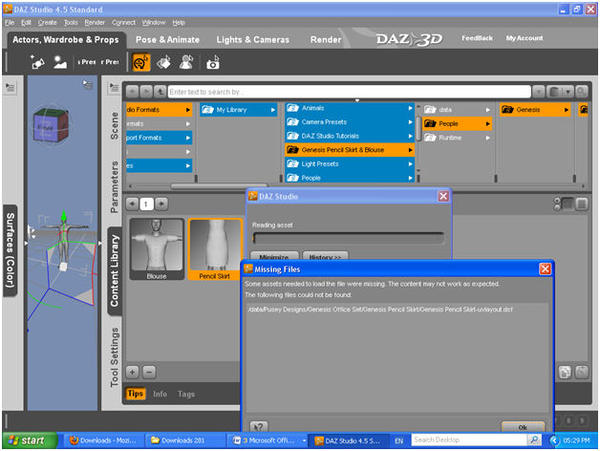
Task: Click the Feedback link
Action: click(x=477, y=38)
